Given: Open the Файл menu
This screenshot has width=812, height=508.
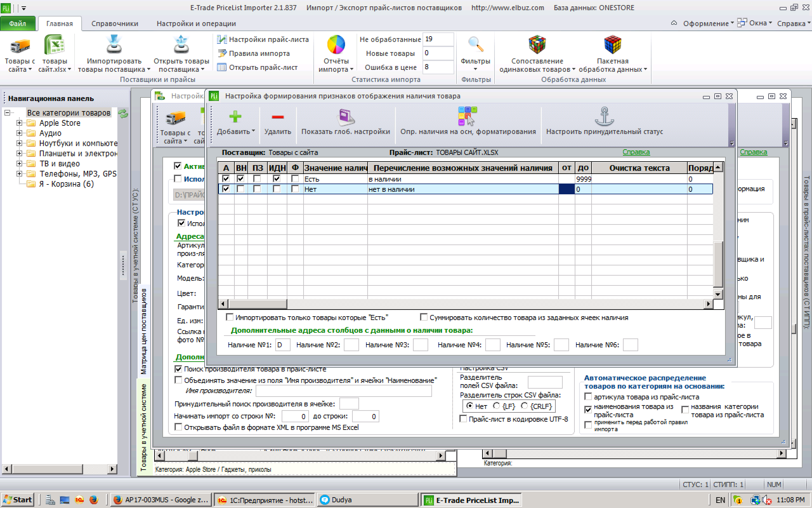Looking at the screenshot, I should [17, 23].
